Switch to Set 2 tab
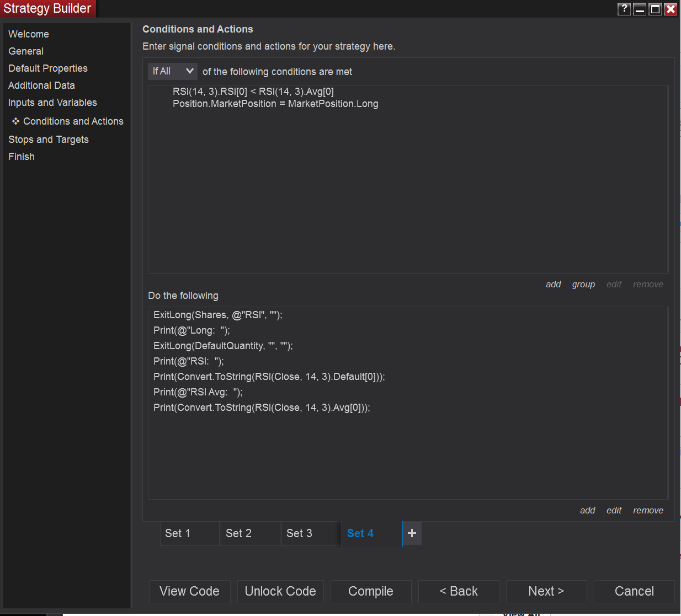 click(x=250, y=533)
